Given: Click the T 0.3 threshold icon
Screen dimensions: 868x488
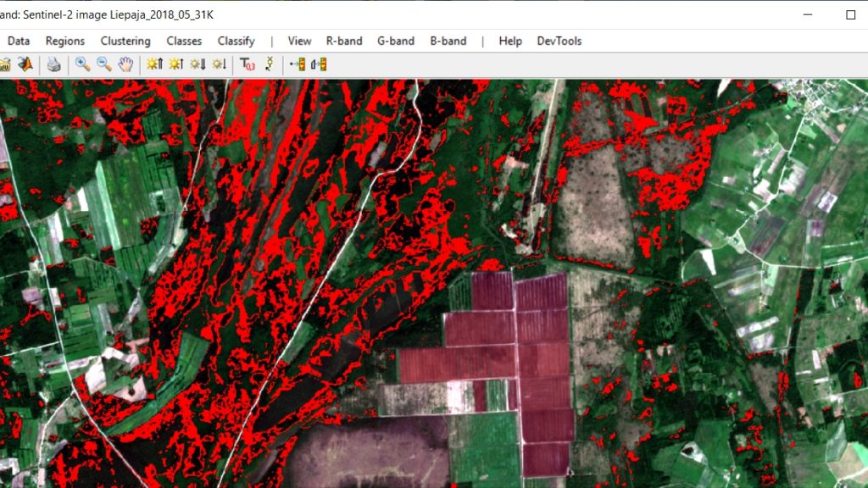Looking at the screenshot, I should coord(248,64).
